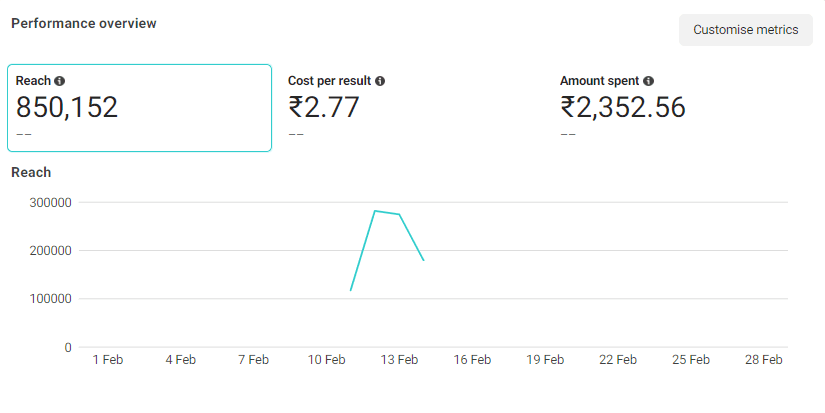This screenshot has width=825, height=413.
Task: Click the 1 Feb axis label
Action: pyautogui.click(x=108, y=360)
